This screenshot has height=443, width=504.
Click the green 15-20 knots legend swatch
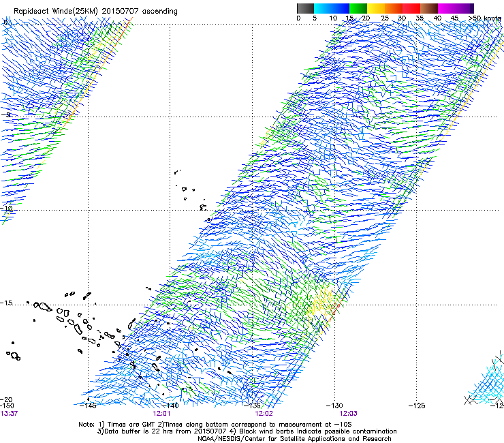(x=358, y=8)
